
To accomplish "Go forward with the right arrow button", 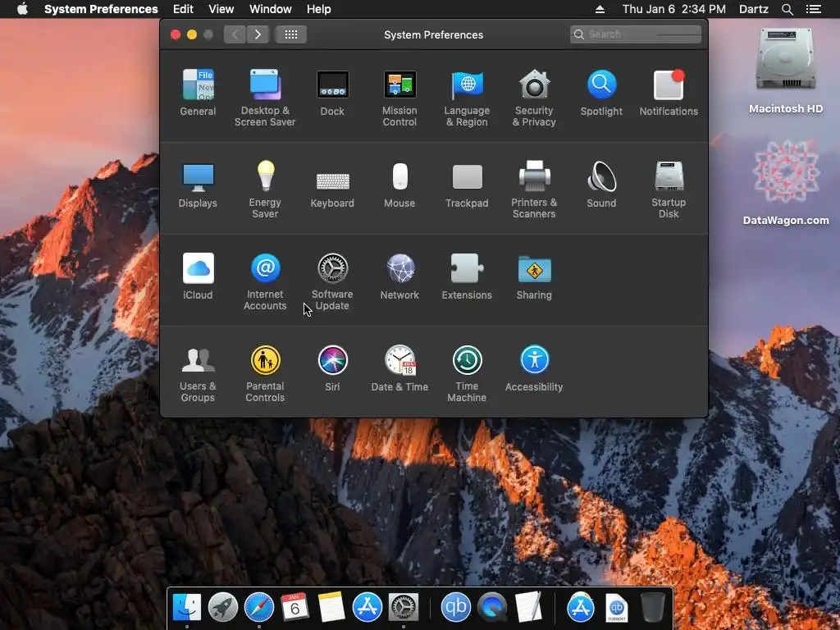I will [258, 34].
